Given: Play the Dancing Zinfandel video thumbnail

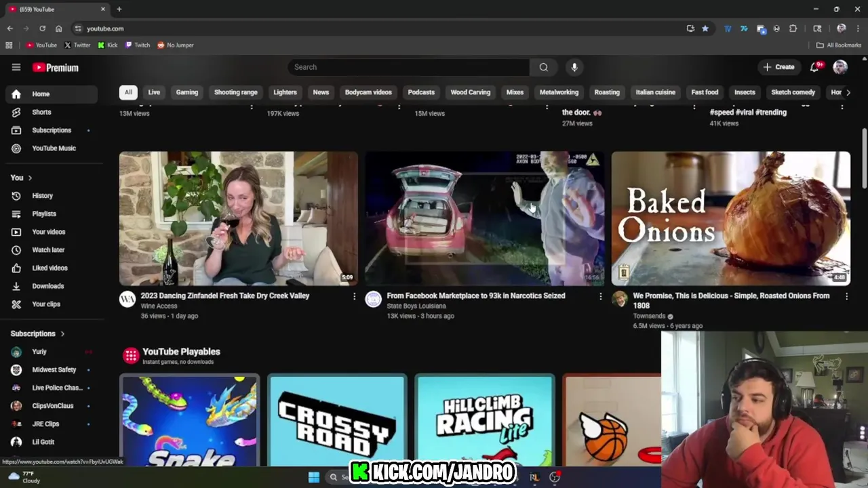Looking at the screenshot, I should 239,218.
